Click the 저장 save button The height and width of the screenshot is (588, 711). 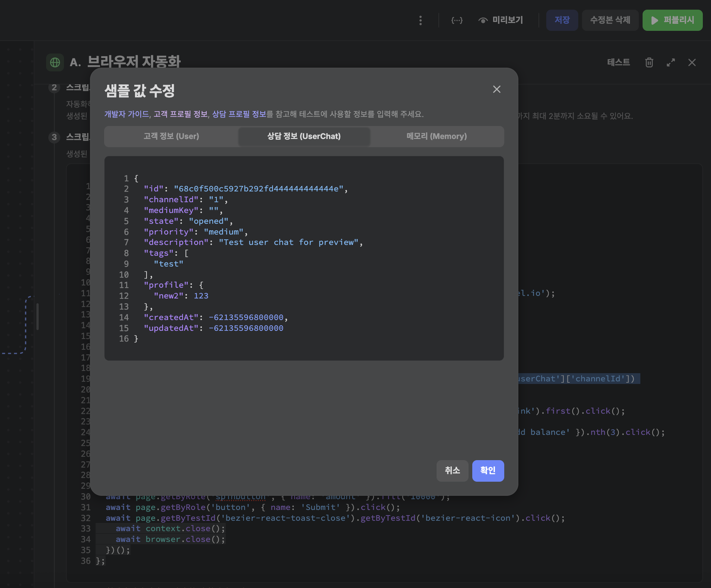click(562, 20)
